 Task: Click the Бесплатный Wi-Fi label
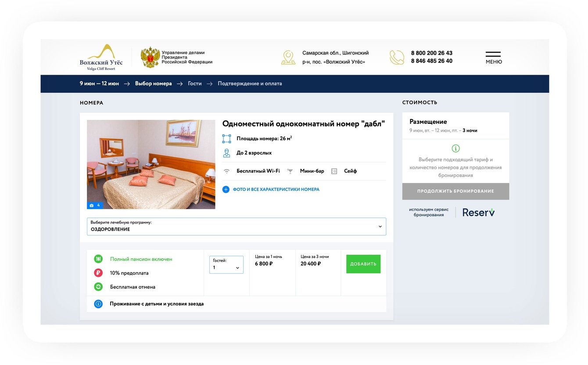tap(258, 171)
